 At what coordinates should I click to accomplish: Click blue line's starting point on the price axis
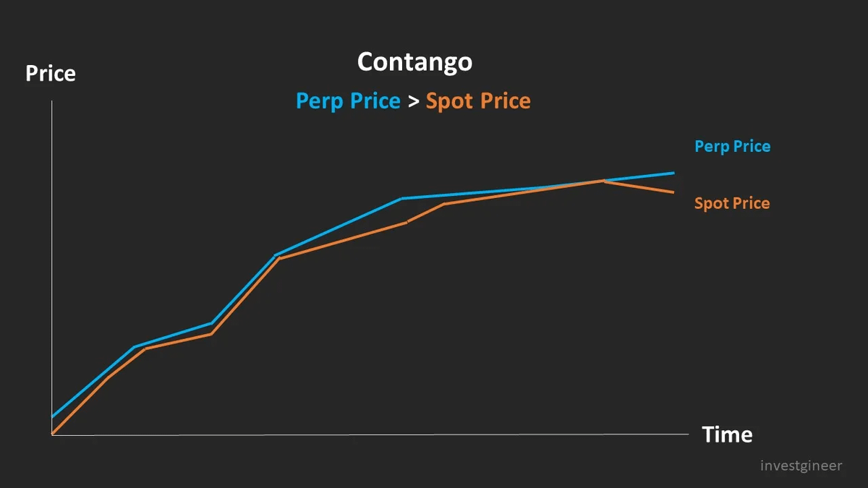[x=53, y=416]
